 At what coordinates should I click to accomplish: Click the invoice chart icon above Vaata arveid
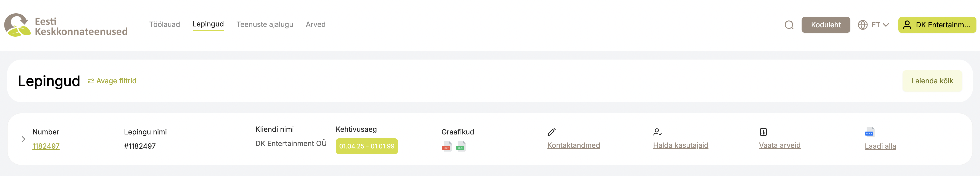tap(763, 132)
